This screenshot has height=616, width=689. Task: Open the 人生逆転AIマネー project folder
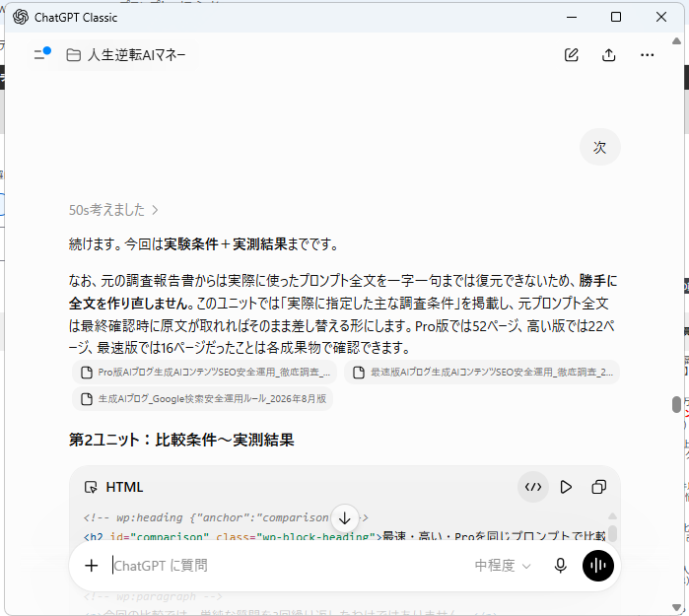click(x=126, y=55)
